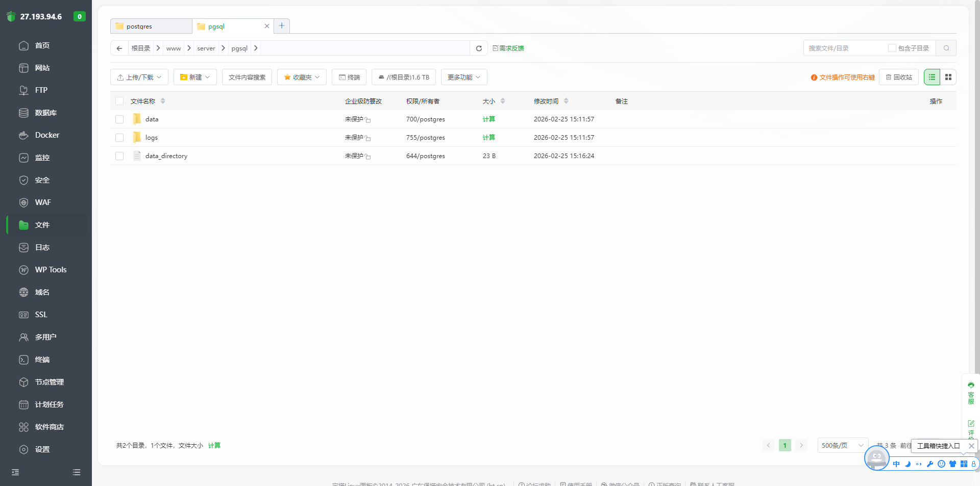
Task: Tick the checkbox for data folder
Action: pos(119,119)
